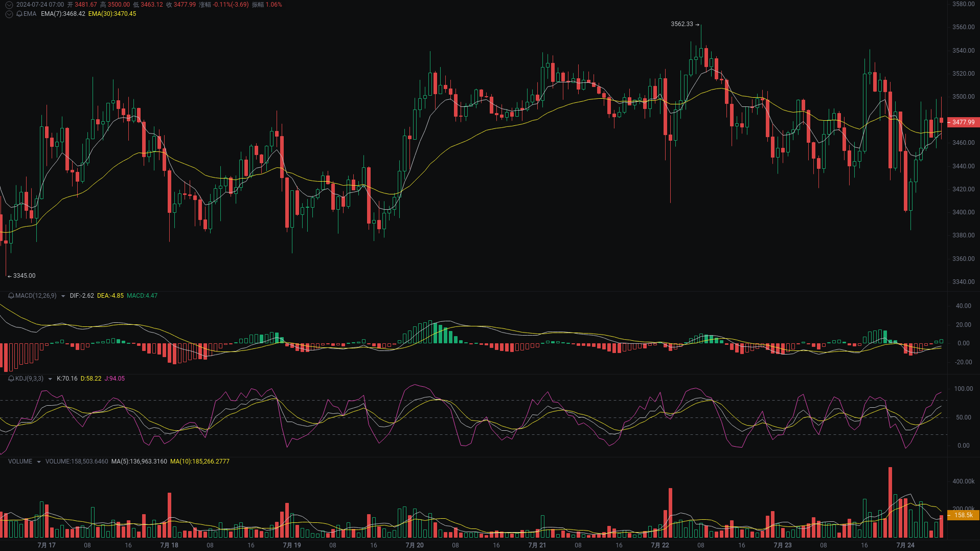Click the DIF:-2.62 value label

coord(82,296)
